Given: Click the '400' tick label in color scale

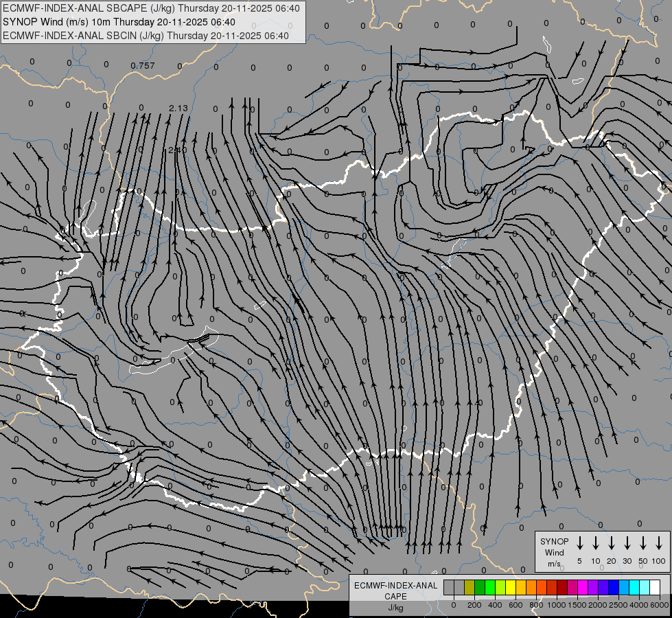Looking at the screenshot, I should 495,605.
